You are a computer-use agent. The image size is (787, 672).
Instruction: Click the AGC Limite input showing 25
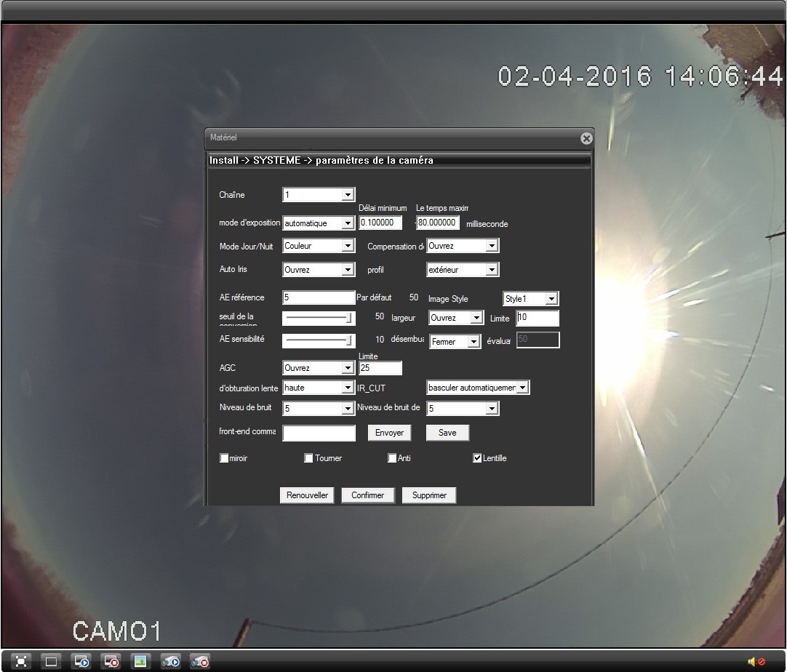point(380,368)
